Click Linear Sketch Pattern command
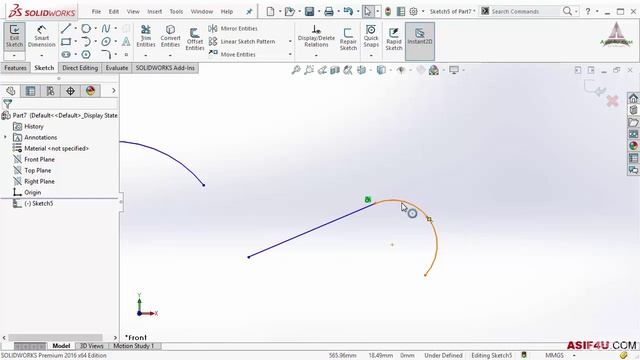640x360 pixels. pyautogui.click(x=242, y=42)
